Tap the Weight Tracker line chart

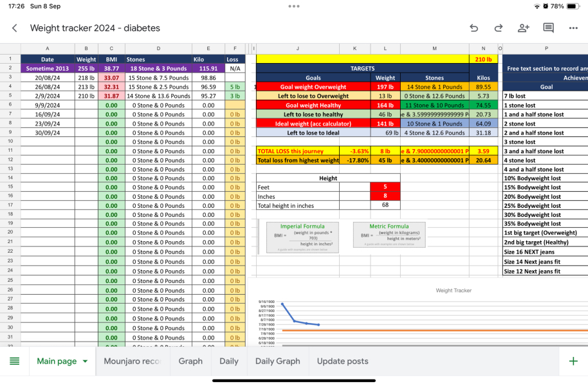tap(418, 318)
